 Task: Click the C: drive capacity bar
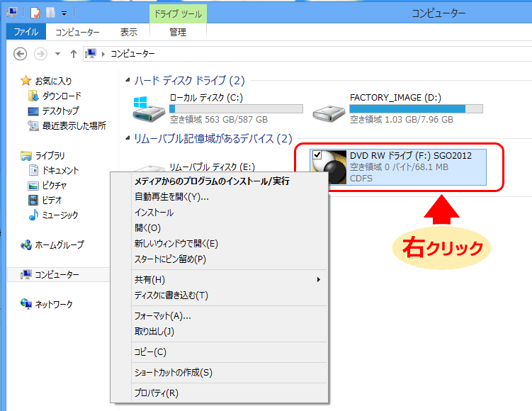pos(236,108)
